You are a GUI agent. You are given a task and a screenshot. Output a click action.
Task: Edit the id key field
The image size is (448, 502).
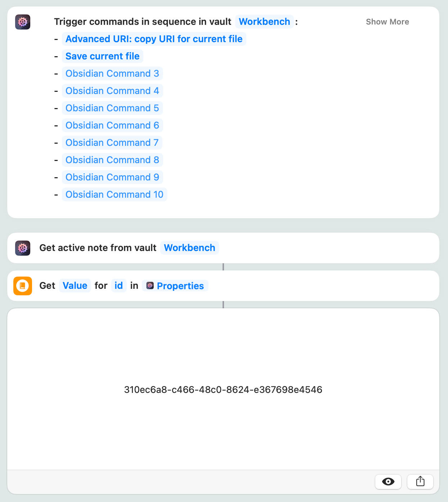tap(118, 286)
